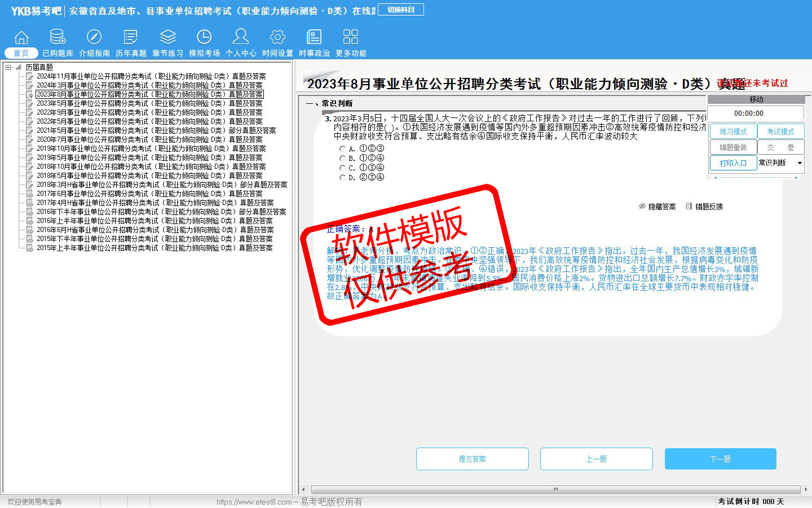Open 模拟考场 mock exam clock icon
812x508 pixels.
point(204,38)
